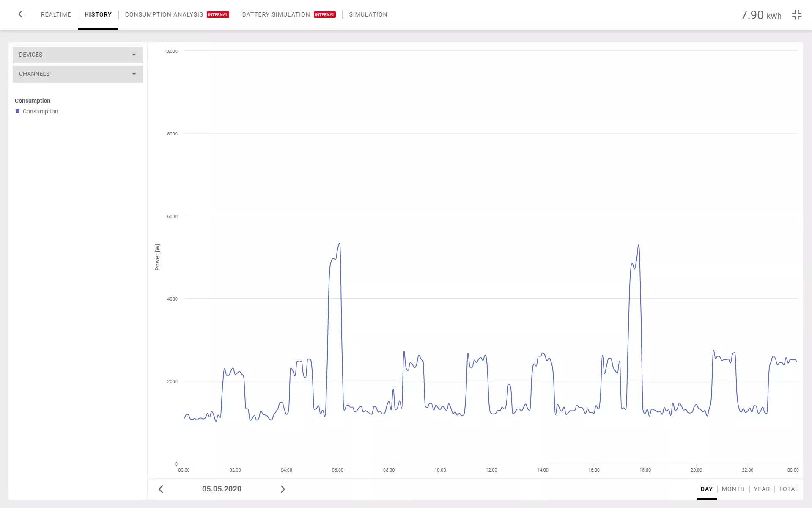Open the SIMULATION tab
Screen dimensions: 812x508
tap(368, 14)
